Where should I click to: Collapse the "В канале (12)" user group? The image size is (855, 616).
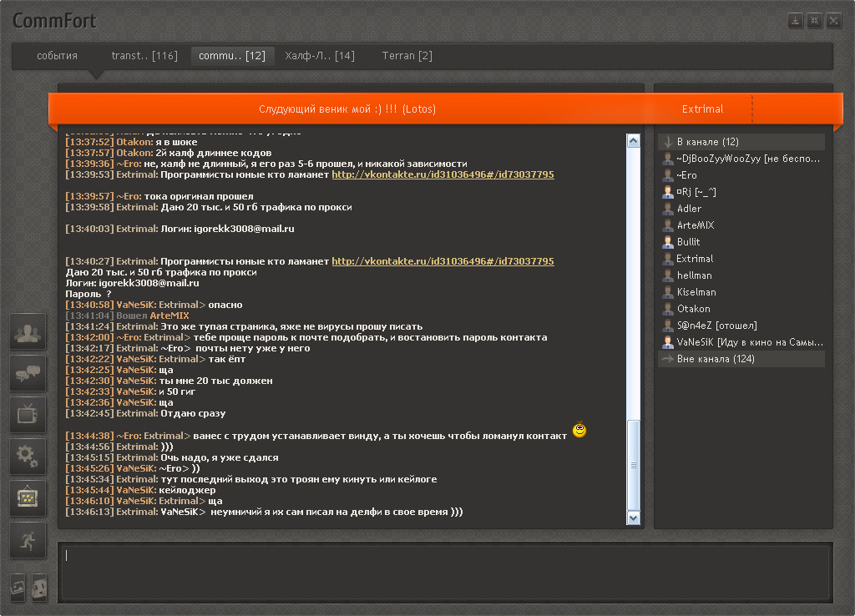coord(667,142)
